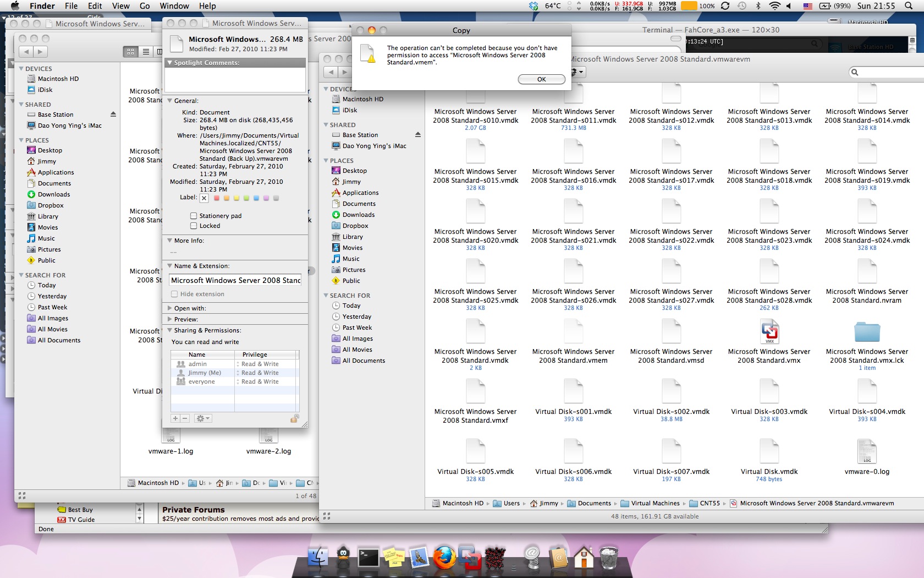The width and height of the screenshot is (924, 578).
Task: Collapse the Spotlight Comments section
Action: coord(170,63)
